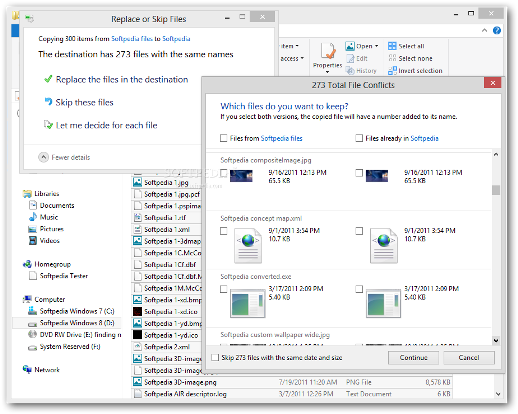
Task: Check source Softpedia concept map.xml version
Action: (x=224, y=231)
